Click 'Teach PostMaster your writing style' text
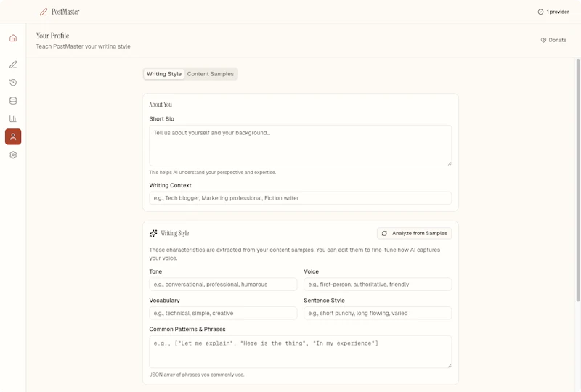This screenshot has width=581, height=392. (84, 46)
